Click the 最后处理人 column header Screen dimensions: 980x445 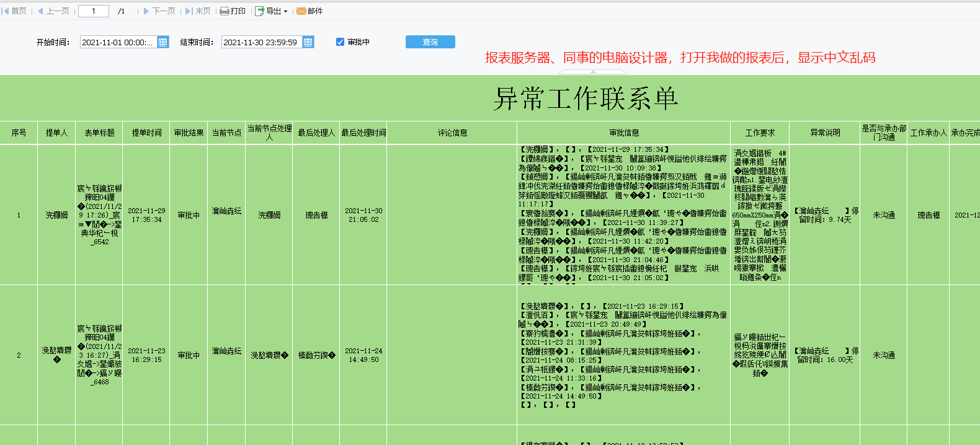pyautogui.click(x=316, y=133)
